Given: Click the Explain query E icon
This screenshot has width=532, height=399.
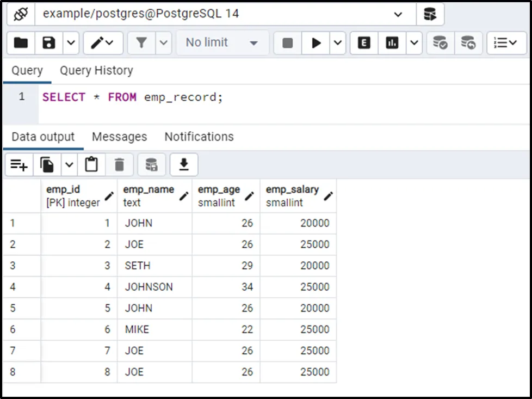Looking at the screenshot, I should (364, 43).
